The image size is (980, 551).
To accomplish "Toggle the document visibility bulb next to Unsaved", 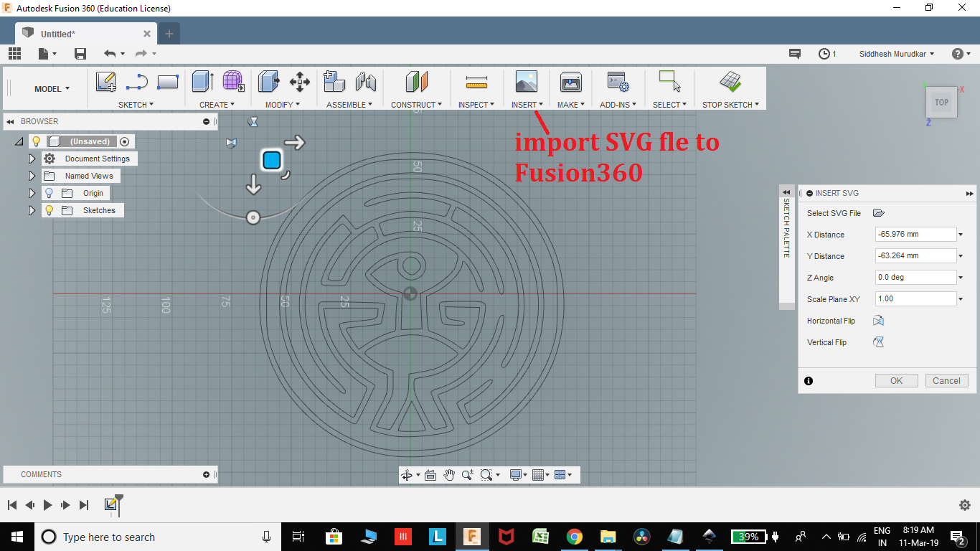I will point(36,141).
